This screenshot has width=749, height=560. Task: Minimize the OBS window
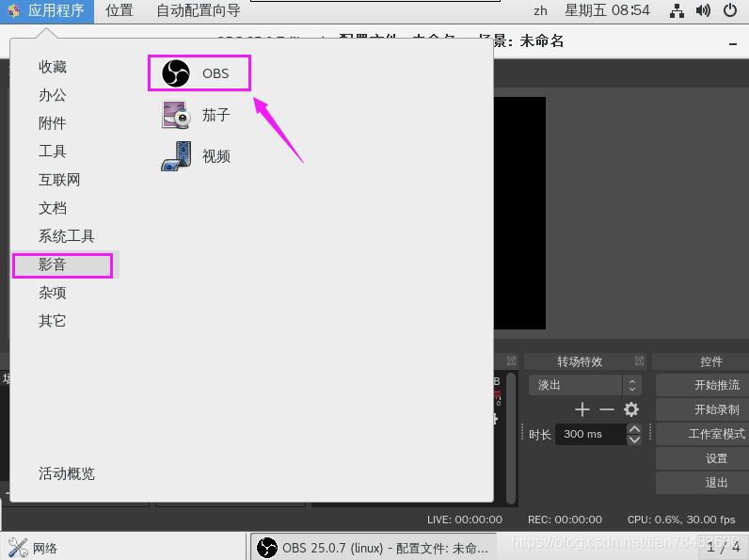733,44
